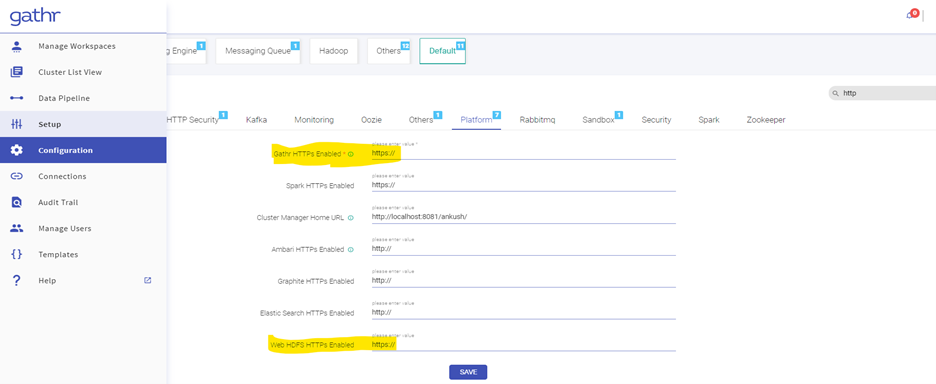Switch to Others sub-tab
Viewport: 936px width, 384px height.
pyautogui.click(x=421, y=120)
